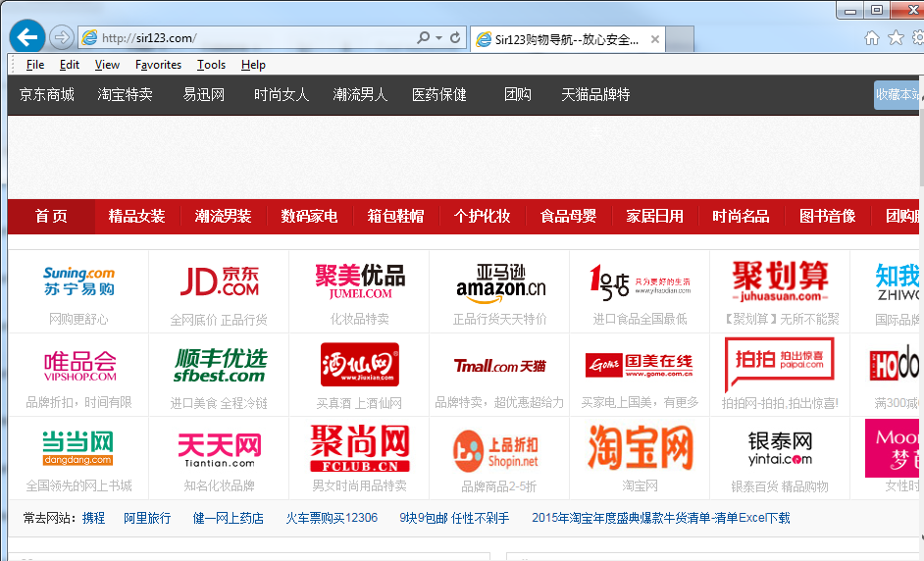Click the Suning.com logo tile
The width and height of the screenshot is (924, 561).
pos(78,280)
